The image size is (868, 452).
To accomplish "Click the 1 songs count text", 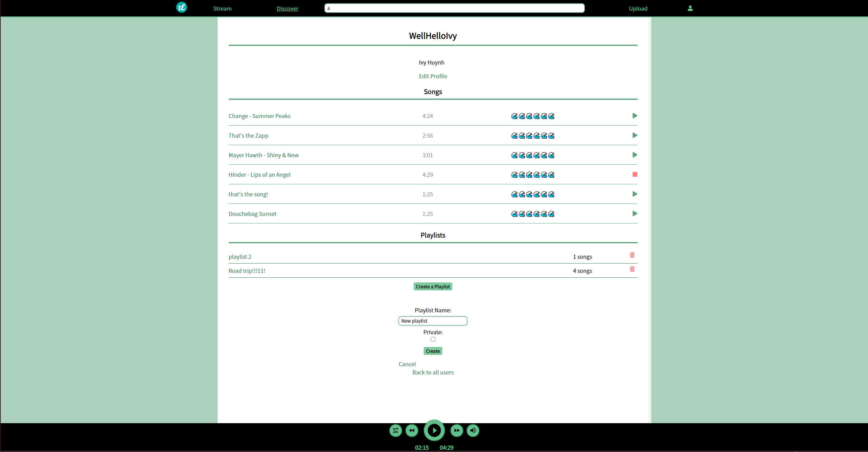I will 582,257.
